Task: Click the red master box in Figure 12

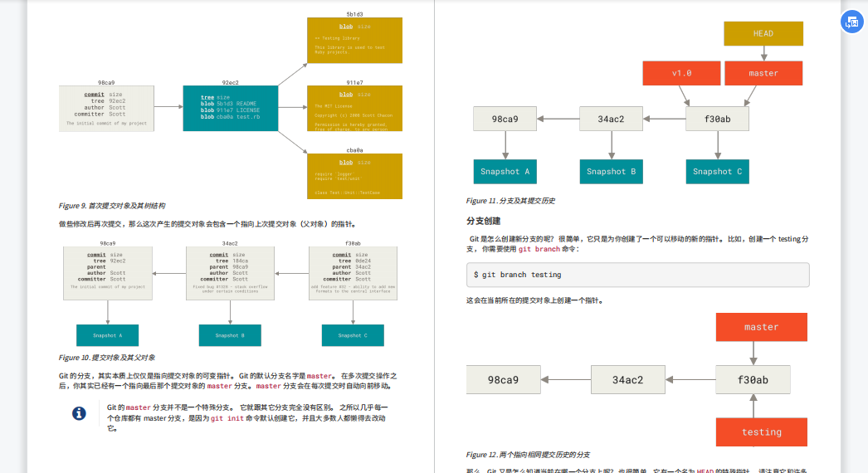Action: tap(761, 327)
